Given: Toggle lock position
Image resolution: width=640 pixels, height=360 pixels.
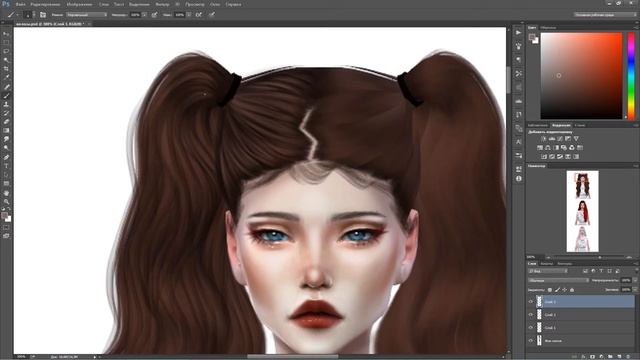Looking at the screenshot, I should tap(564, 290).
